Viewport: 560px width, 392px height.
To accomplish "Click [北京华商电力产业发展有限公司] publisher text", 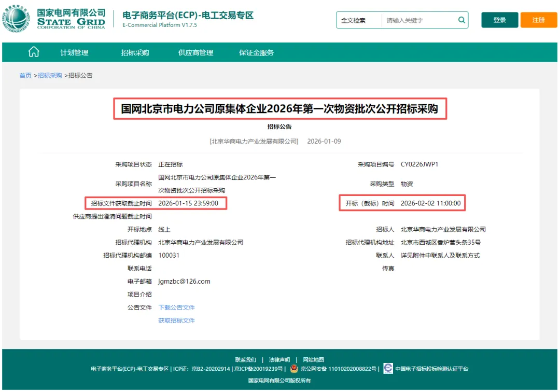I will (x=254, y=142).
